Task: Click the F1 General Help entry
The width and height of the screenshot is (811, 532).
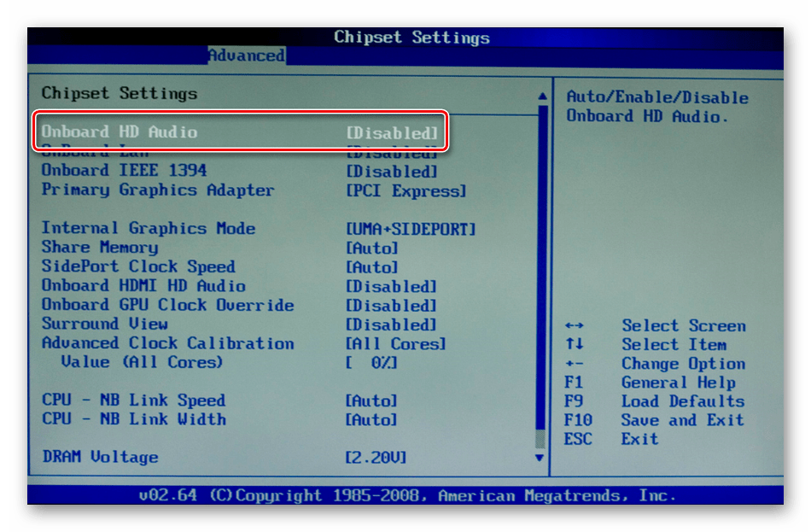Action: coord(651,383)
